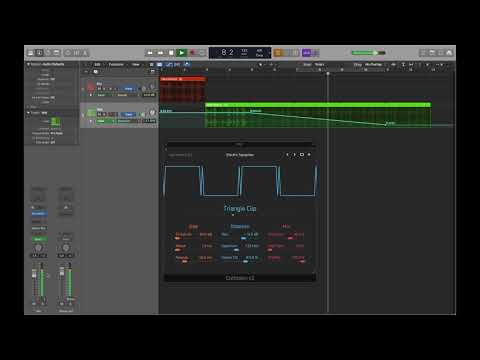Viewport: 480px width, 360px height.
Task: Stop playback with the Stop button
Action: tap(171, 53)
